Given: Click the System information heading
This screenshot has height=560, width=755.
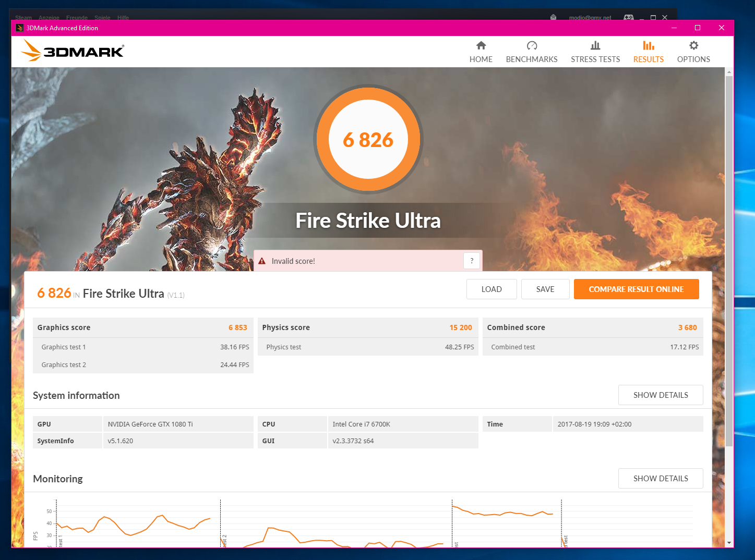Looking at the screenshot, I should [x=76, y=395].
